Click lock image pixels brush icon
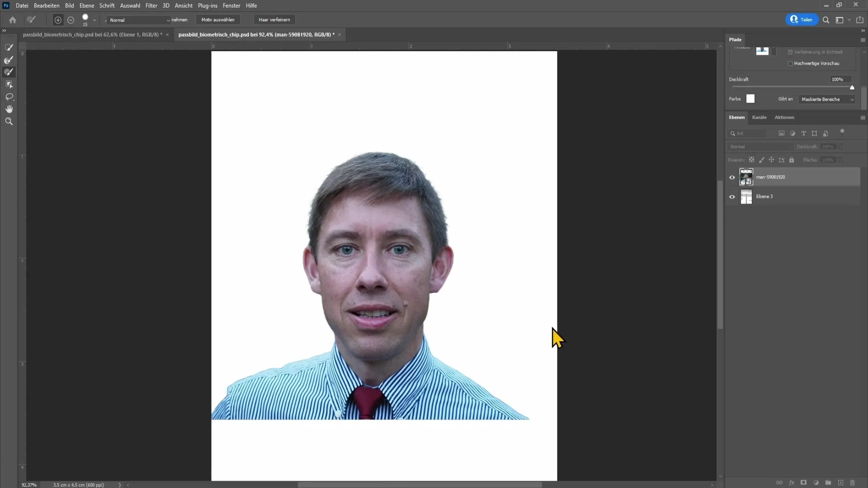 pyautogui.click(x=761, y=160)
